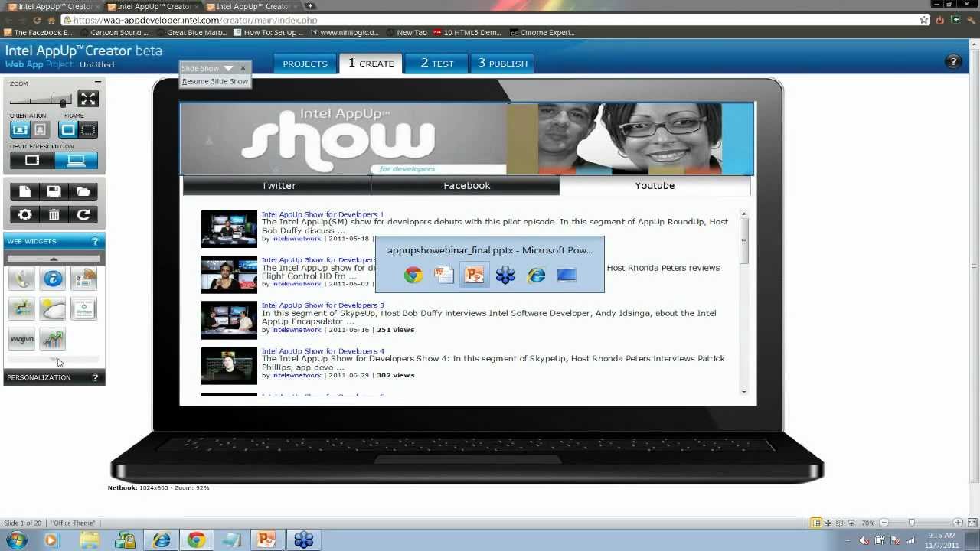Open Chrome from the taskbar

pyautogui.click(x=196, y=540)
